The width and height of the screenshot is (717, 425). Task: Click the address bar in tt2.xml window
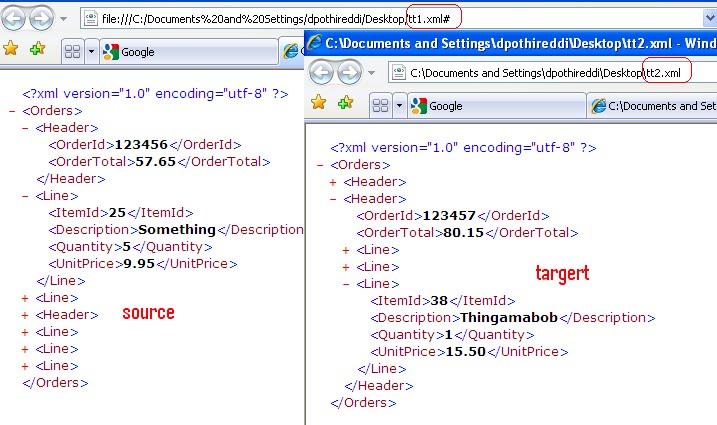point(552,73)
